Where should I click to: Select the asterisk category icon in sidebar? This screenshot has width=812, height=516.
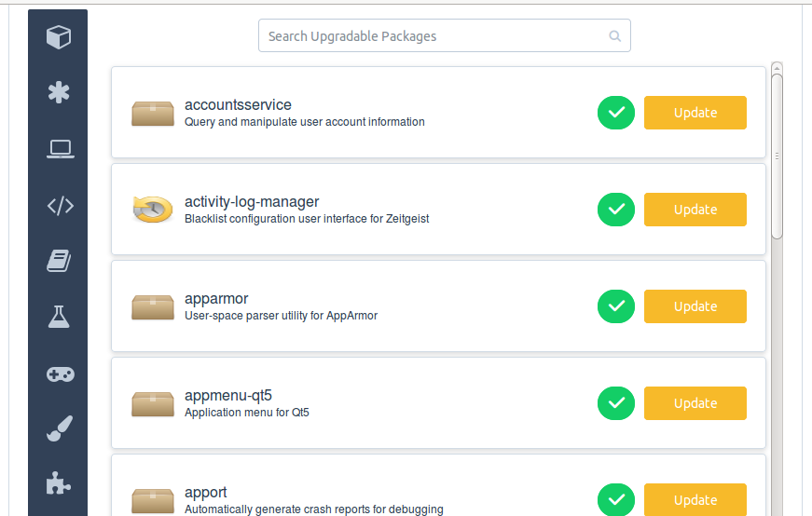[x=59, y=92]
